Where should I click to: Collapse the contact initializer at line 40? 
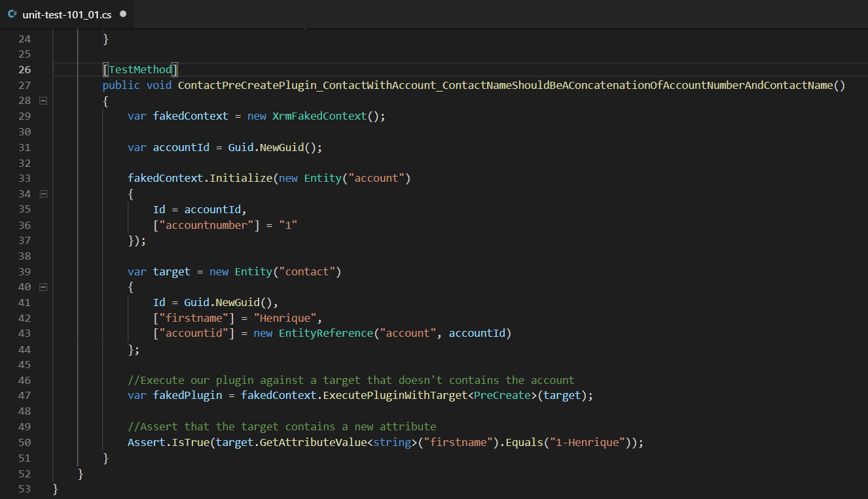(x=43, y=287)
